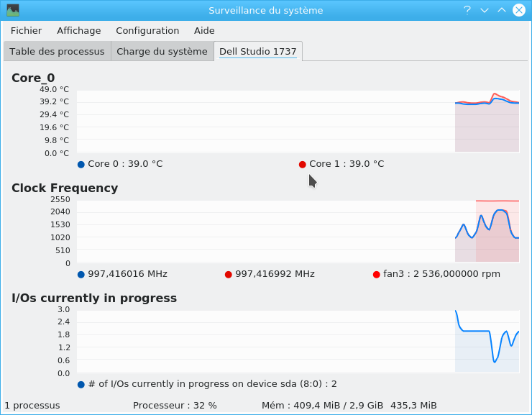Image resolution: width=532 pixels, height=415 pixels.
Task: Click red dot beside fan3 rpm legend
Action: click(376, 275)
